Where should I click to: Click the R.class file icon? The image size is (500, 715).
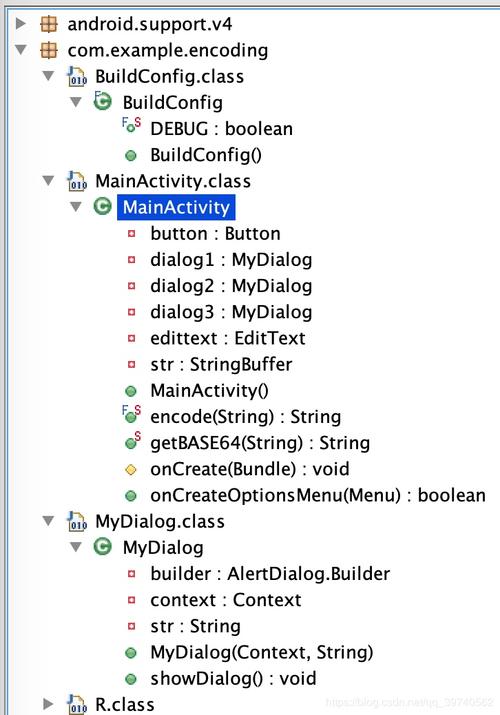pos(77,705)
